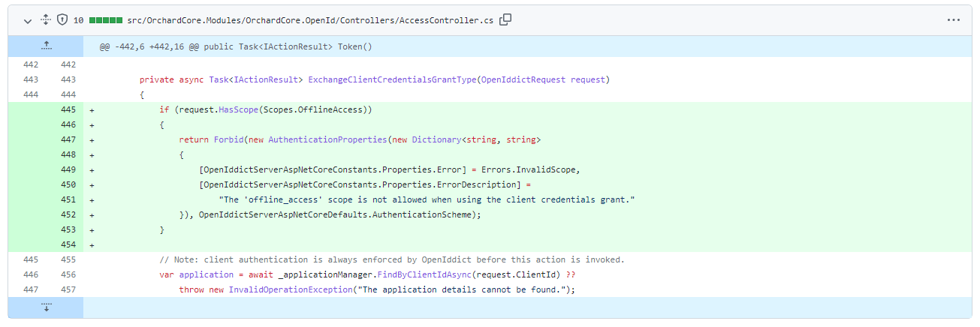The image size is (980, 327).
Task: Click the shield code owner icon
Action: pyautogui.click(x=62, y=20)
